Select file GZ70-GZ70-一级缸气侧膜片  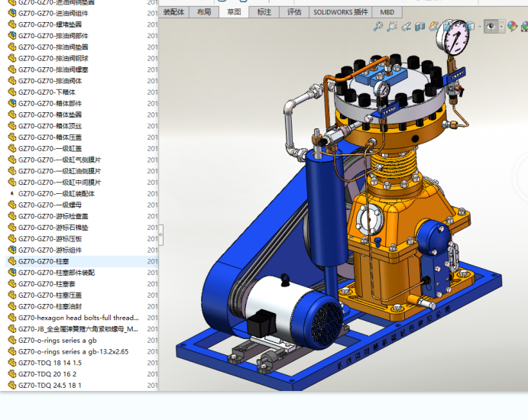click(x=60, y=160)
